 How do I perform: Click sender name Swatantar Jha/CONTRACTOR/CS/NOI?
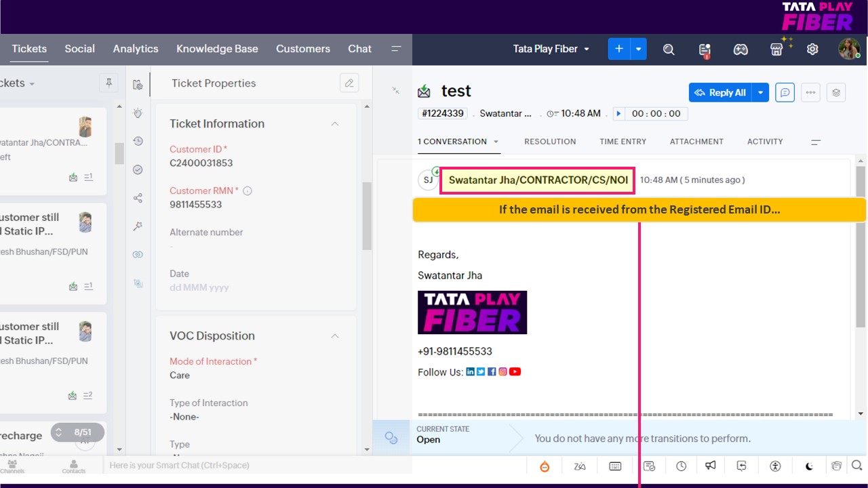click(x=538, y=180)
